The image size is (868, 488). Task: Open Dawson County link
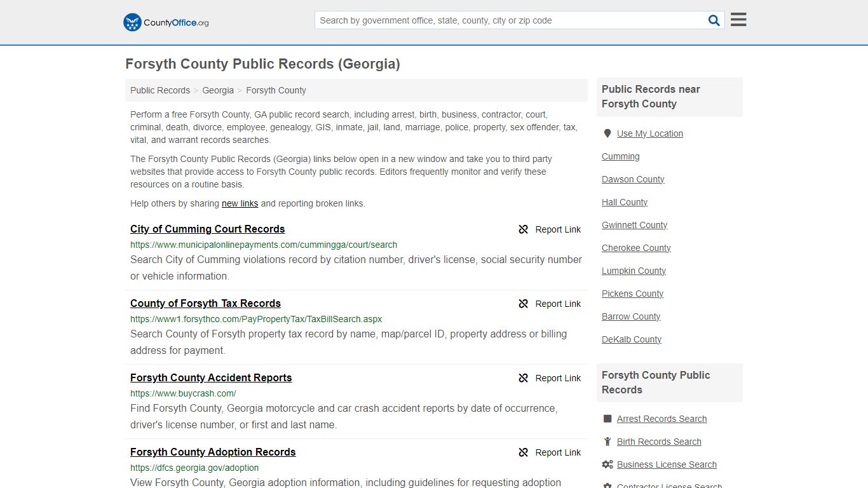click(633, 179)
